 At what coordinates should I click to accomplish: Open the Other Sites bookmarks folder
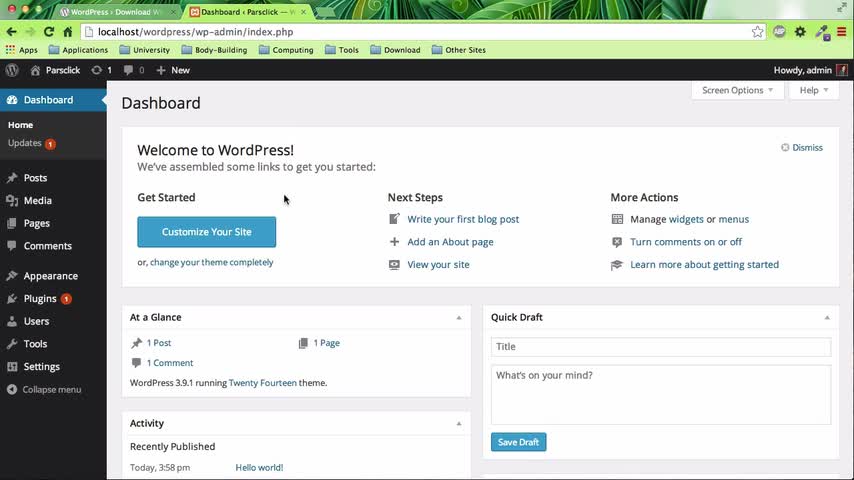click(x=459, y=50)
